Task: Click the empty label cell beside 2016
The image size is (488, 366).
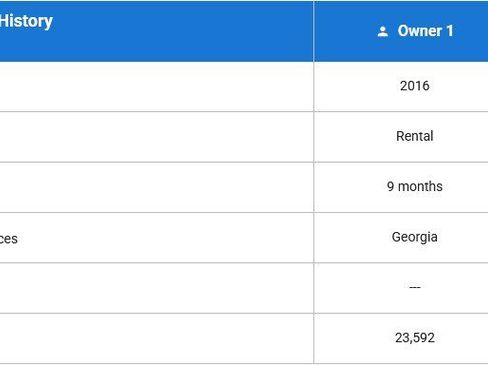Action: coord(156,87)
